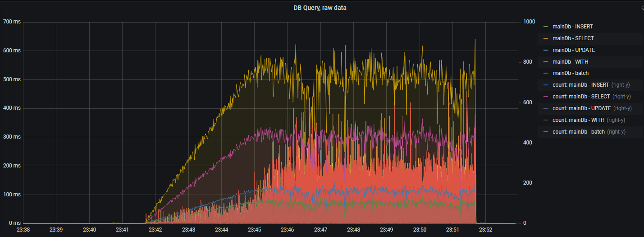Viewport: 644px width, 237px height.
Task: Click color line icon beside mainDb - INSERT
Action: click(546, 27)
